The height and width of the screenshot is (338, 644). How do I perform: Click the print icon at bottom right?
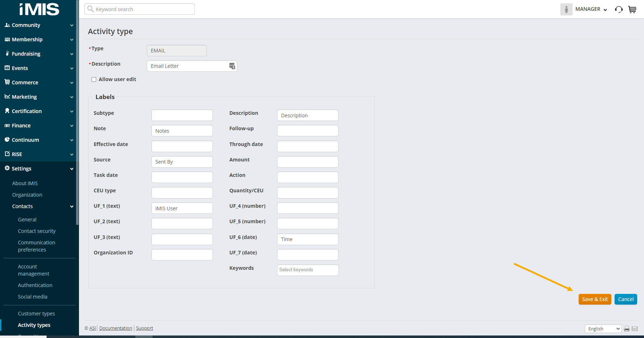pos(626,329)
